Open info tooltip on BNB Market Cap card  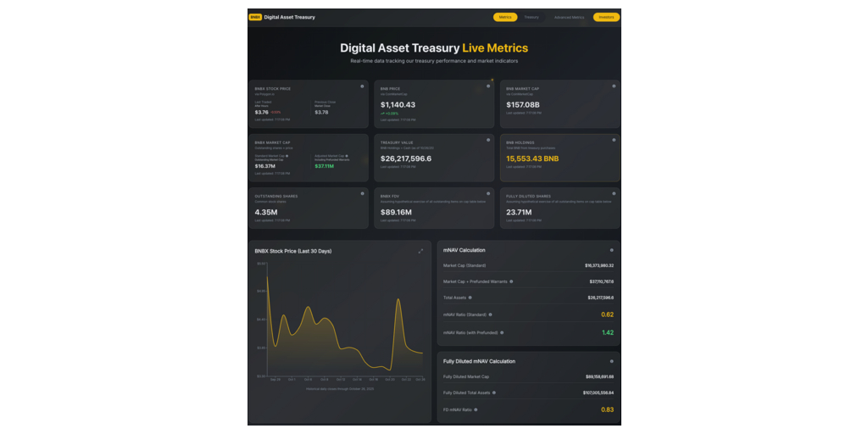(x=613, y=86)
